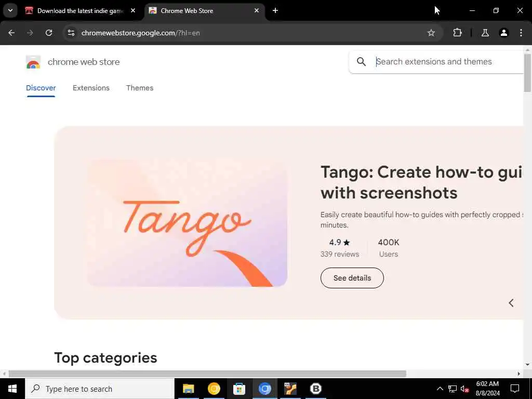
Task: Click the vertical scrollbar thumb
Action: pyautogui.click(x=527, y=73)
